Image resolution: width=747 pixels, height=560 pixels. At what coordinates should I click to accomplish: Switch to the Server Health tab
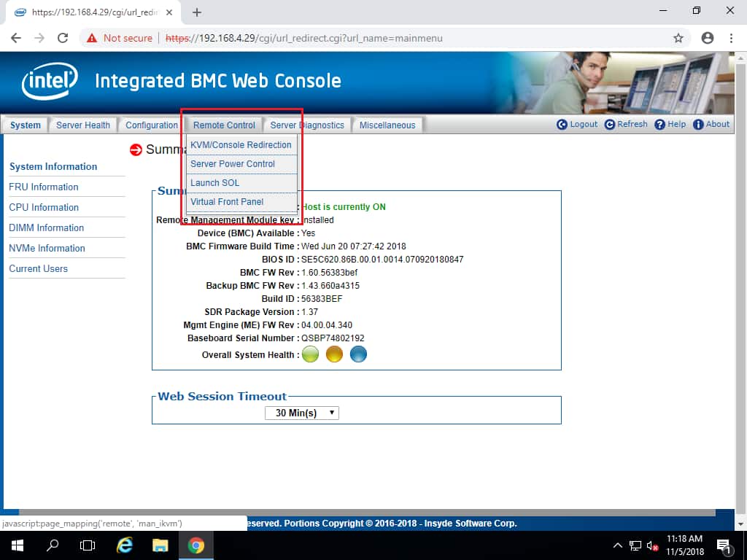click(83, 125)
